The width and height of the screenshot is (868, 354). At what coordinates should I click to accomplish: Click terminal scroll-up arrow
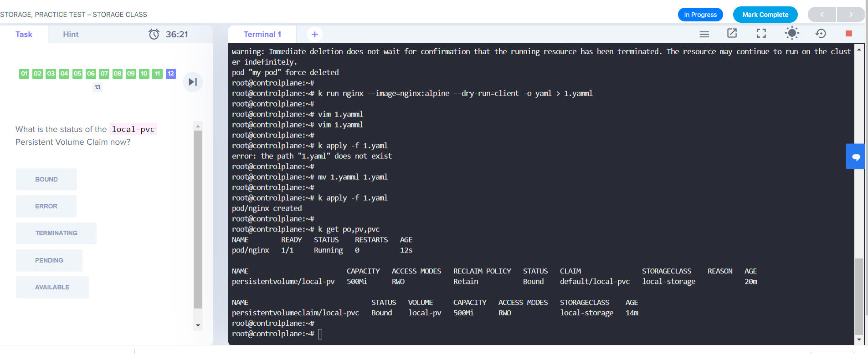pos(859,49)
